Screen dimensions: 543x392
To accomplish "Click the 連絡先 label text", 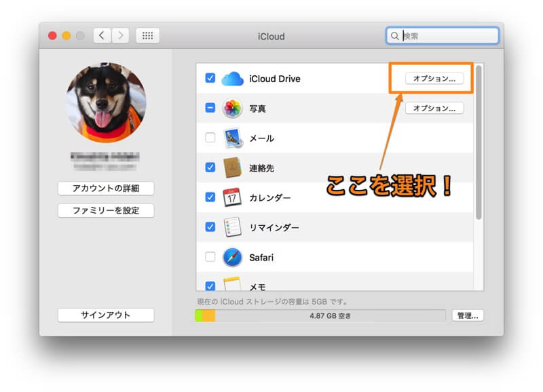I will (261, 168).
